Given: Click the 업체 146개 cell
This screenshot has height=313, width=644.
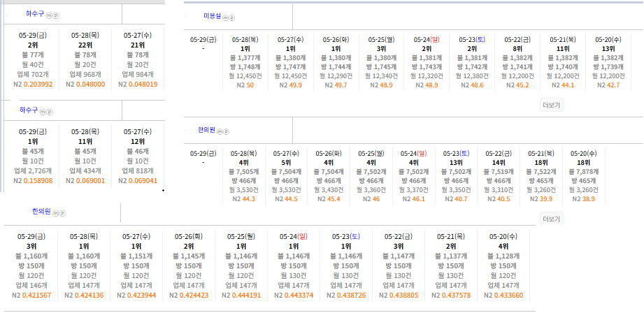Looking at the screenshot, I should click(x=31, y=285).
